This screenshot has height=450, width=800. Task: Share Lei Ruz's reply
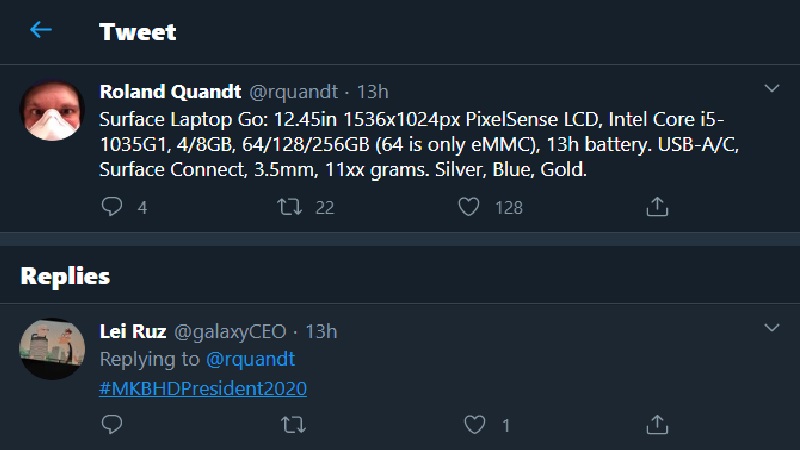pyautogui.click(x=657, y=425)
